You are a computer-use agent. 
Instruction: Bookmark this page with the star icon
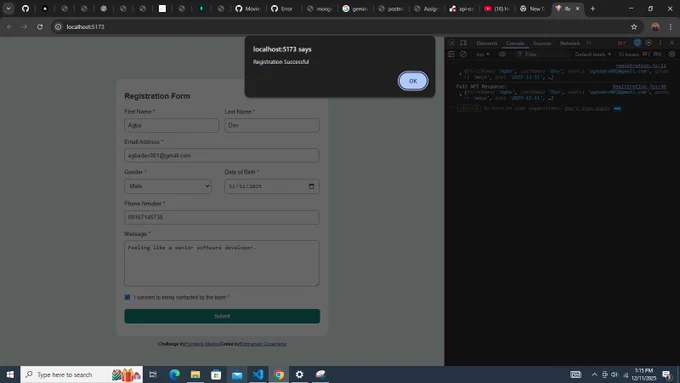coord(634,27)
